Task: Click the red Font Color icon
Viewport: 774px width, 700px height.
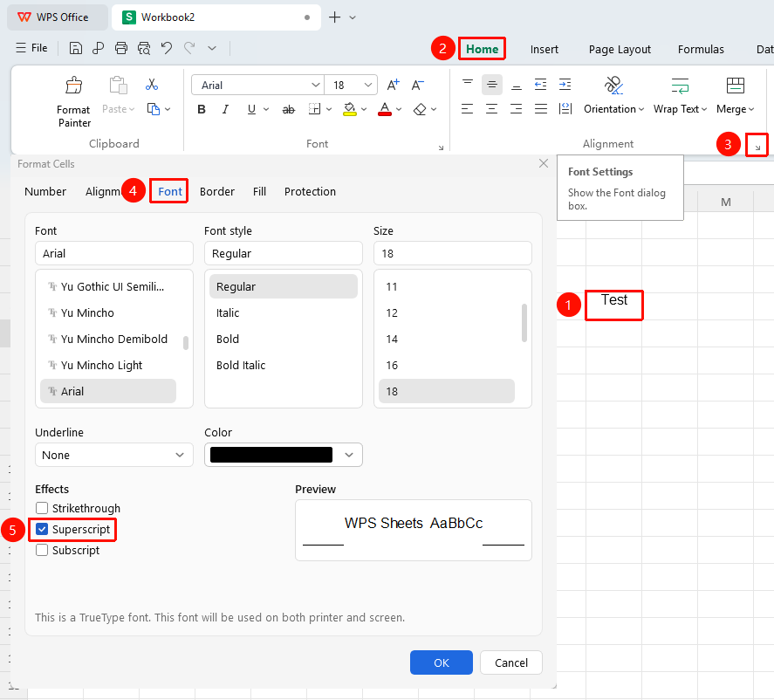Action: coord(385,109)
